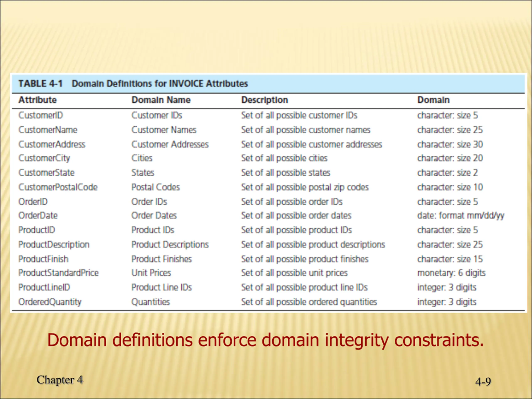Image resolution: width=532 pixels, height=399 pixels.
Task: Click the Description column header
Action: [265, 100]
